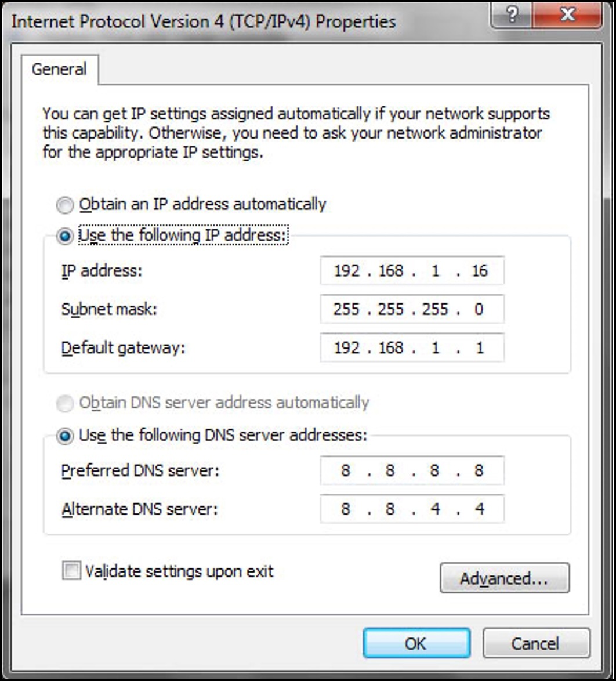Cancel the dialog
This screenshot has width=616, height=681.
(x=536, y=643)
